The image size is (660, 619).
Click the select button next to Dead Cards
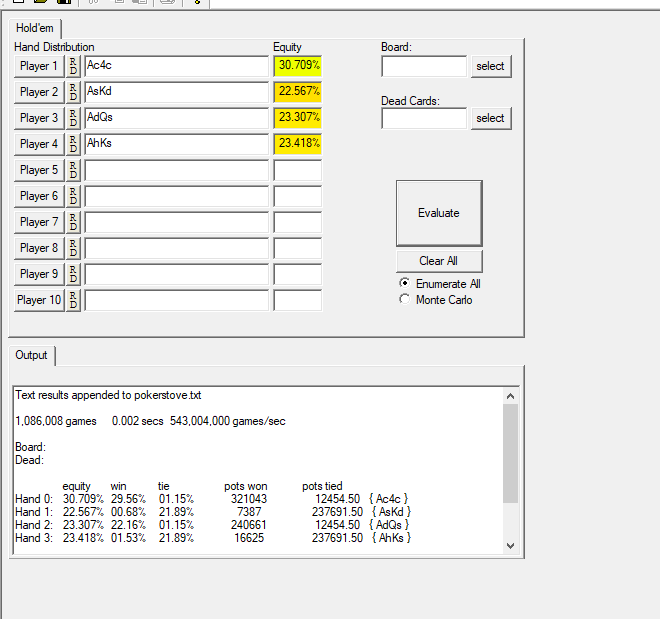click(x=491, y=118)
